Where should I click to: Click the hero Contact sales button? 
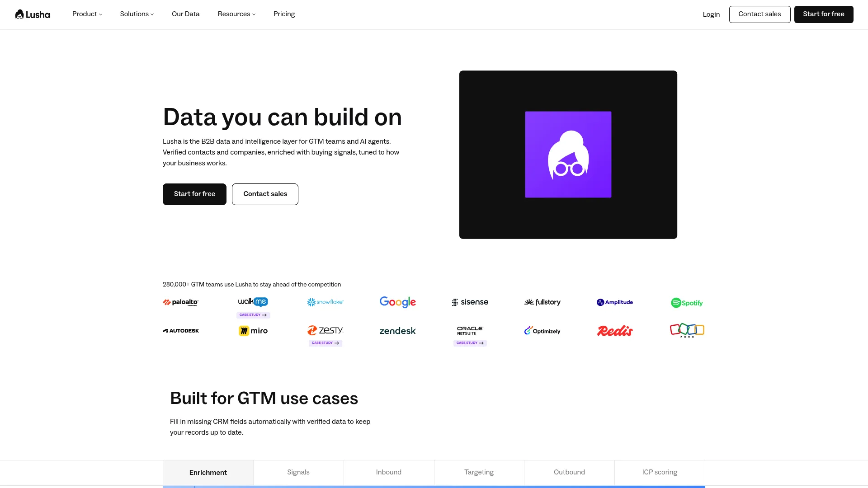click(265, 194)
